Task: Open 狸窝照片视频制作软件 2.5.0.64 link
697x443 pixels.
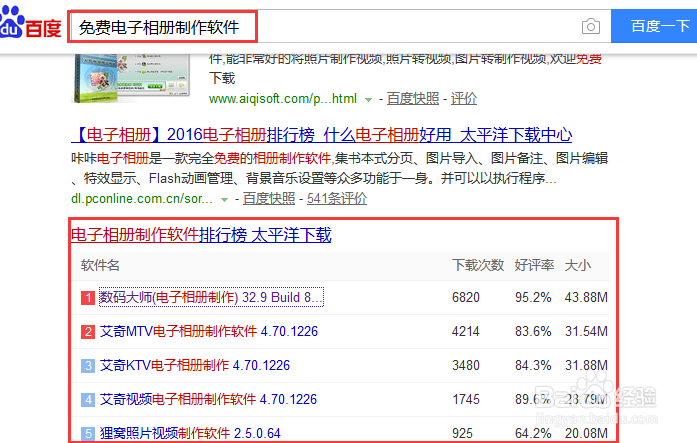Action: [x=190, y=433]
